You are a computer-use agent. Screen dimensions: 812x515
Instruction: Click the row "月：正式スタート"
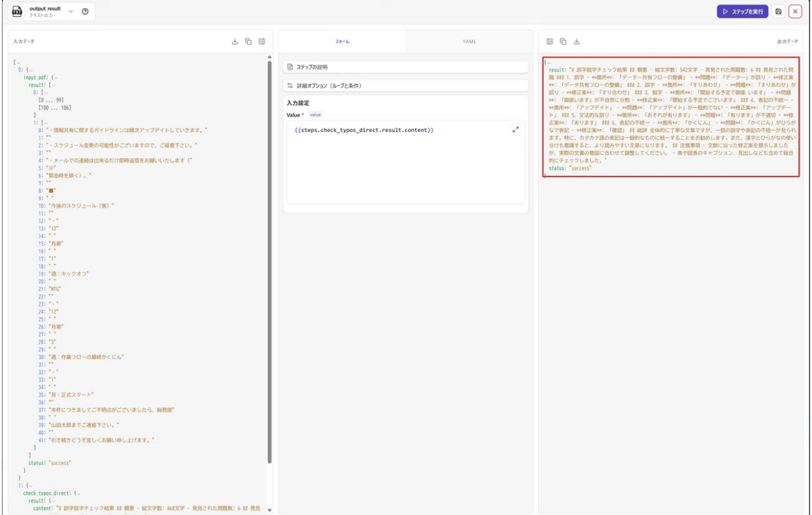(x=67, y=394)
